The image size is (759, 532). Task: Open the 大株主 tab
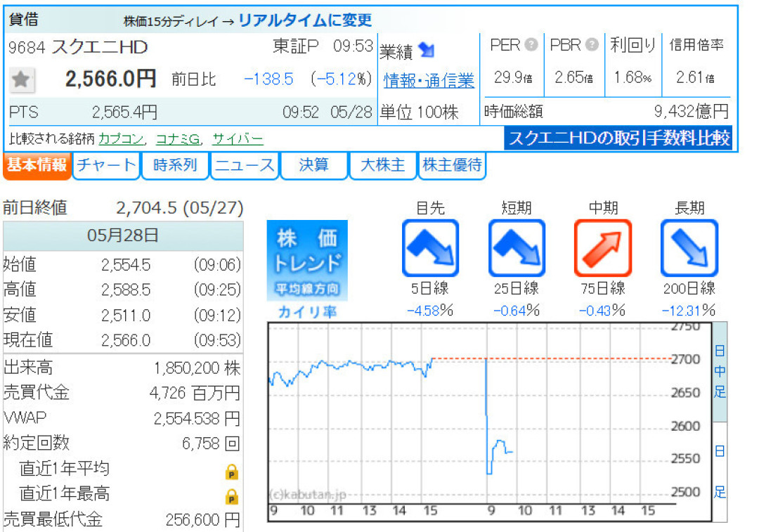382,166
